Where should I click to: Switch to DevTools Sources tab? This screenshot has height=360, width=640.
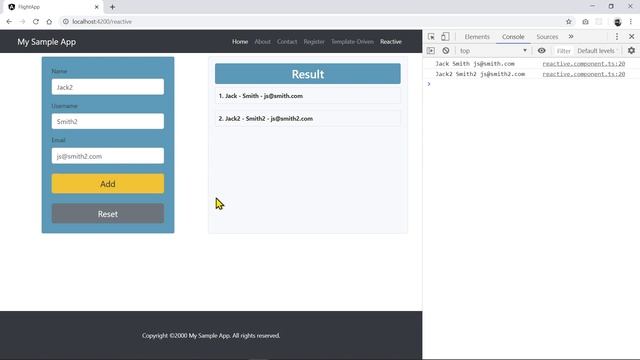coord(547,37)
